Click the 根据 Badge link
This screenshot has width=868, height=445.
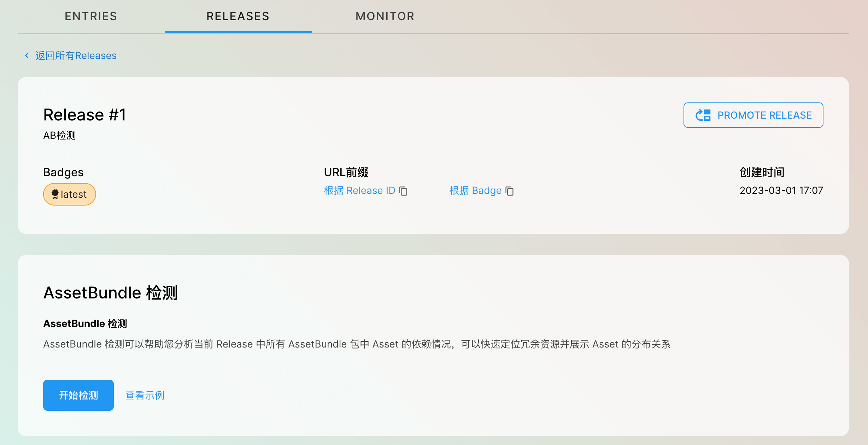[x=475, y=191]
